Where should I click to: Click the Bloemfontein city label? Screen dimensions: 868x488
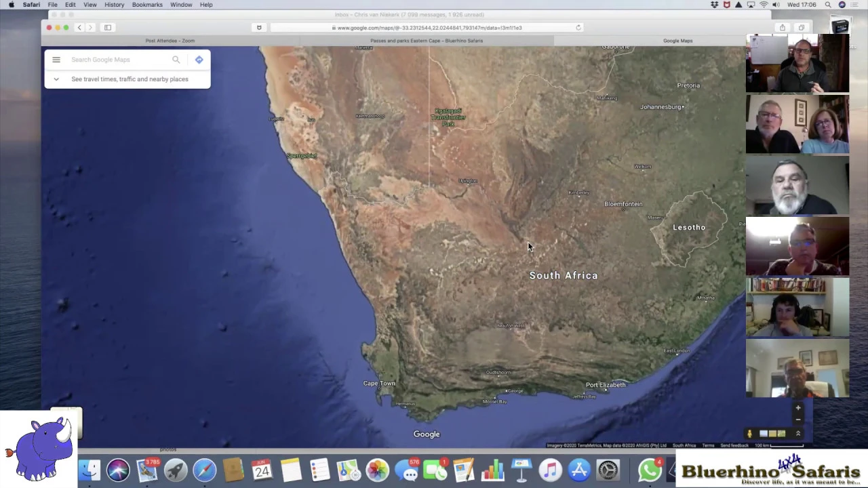click(x=623, y=204)
